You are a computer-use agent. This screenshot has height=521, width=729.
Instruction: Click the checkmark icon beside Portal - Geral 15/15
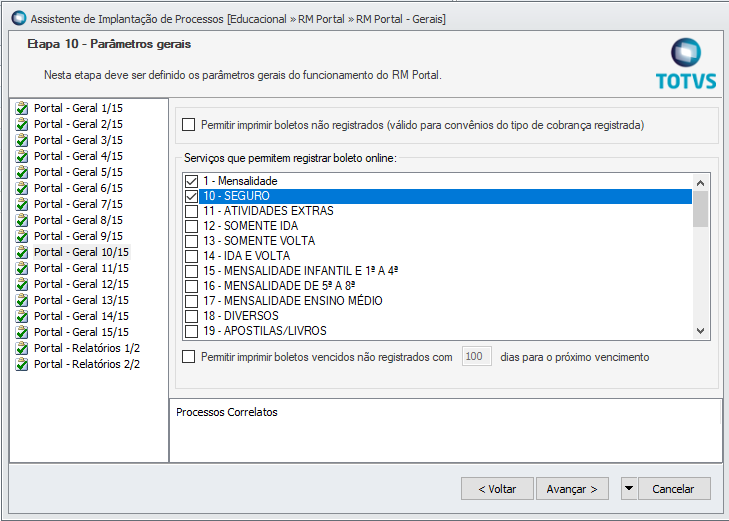pyautogui.click(x=21, y=332)
